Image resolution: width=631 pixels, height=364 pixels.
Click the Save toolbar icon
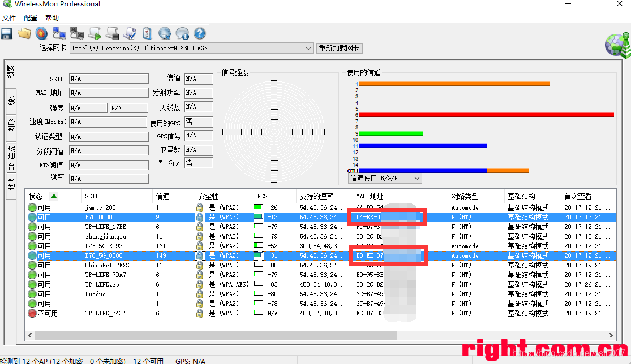click(x=6, y=33)
